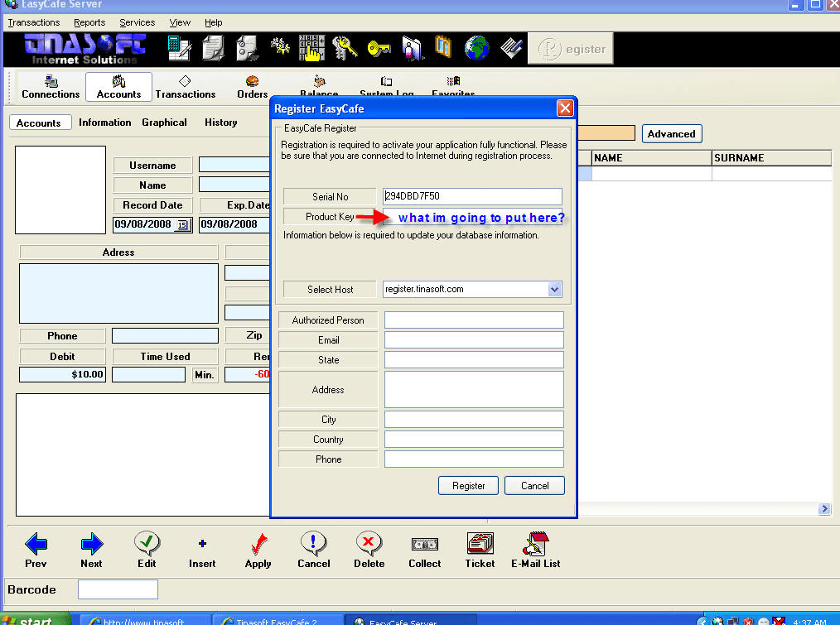Switch to the Connections tab
840x625 pixels.
point(51,87)
